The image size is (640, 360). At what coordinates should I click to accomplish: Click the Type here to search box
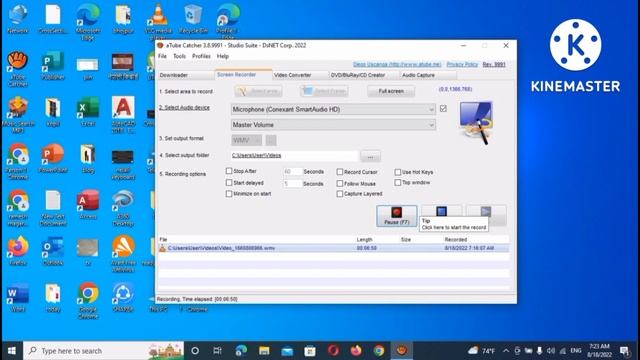[104, 351]
